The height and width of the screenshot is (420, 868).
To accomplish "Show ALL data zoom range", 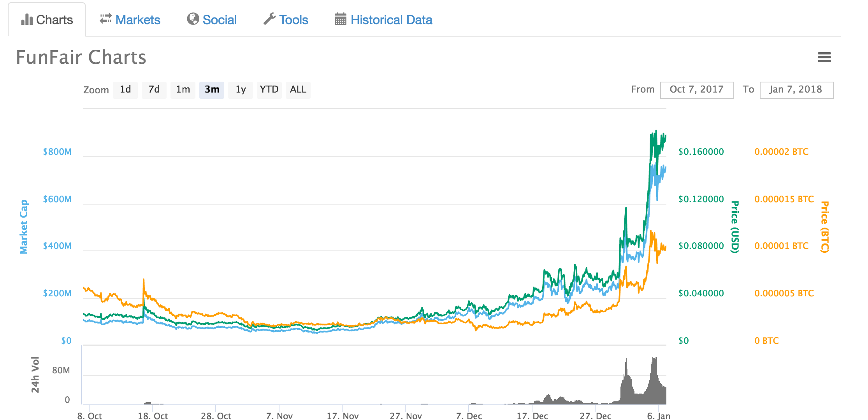I will [298, 90].
